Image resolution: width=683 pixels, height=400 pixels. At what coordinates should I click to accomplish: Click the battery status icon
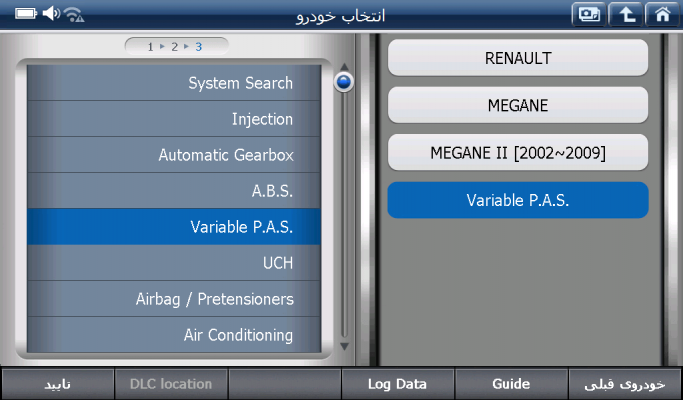[26, 15]
